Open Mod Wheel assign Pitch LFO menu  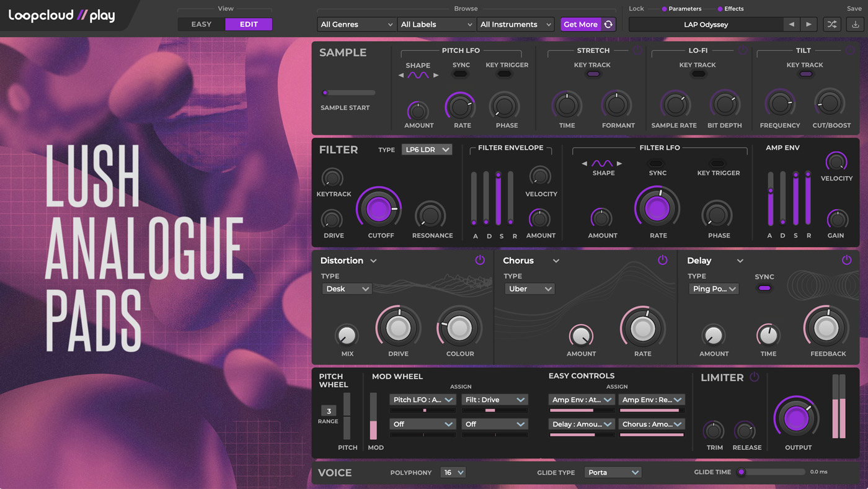coord(423,400)
